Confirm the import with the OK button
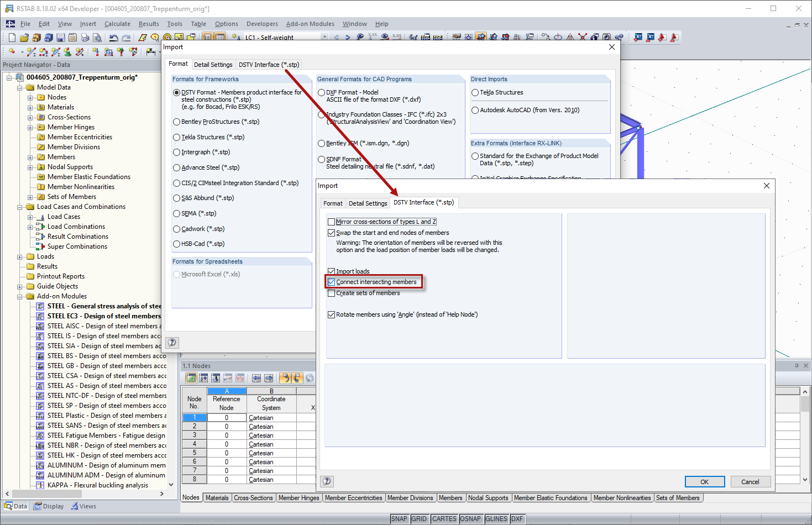Image resolution: width=812 pixels, height=525 pixels. click(705, 481)
